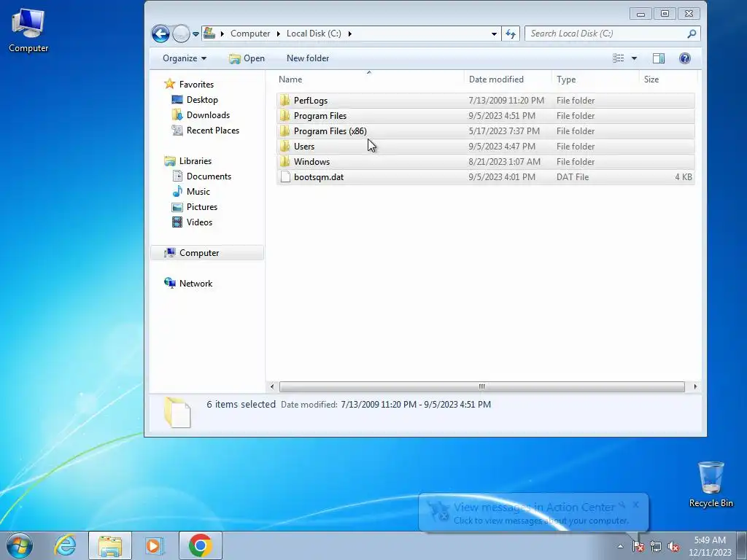
Task: Click the 4 KB size cell
Action: point(683,176)
